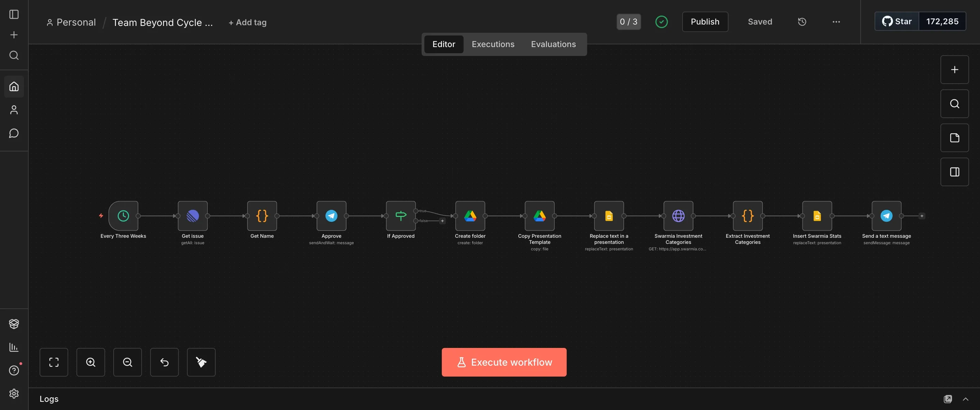Open the Insights chart icon in the sidebar

(14, 347)
